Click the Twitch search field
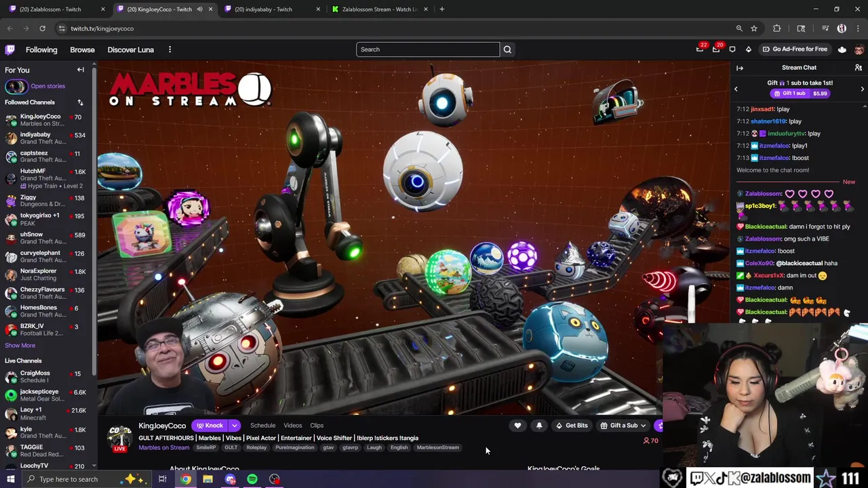This screenshot has height=488, width=868. coord(427,49)
